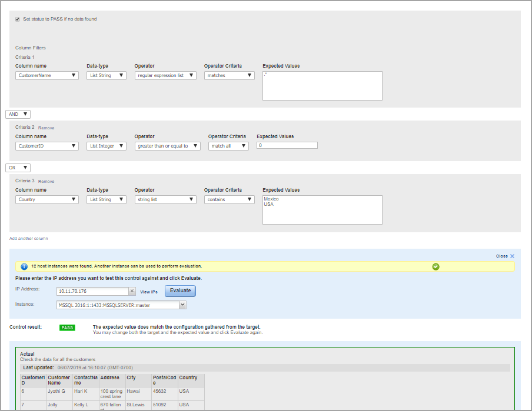532x411 pixels.
Task: Expand the AND logical operator dropdown
Action: pos(18,114)
